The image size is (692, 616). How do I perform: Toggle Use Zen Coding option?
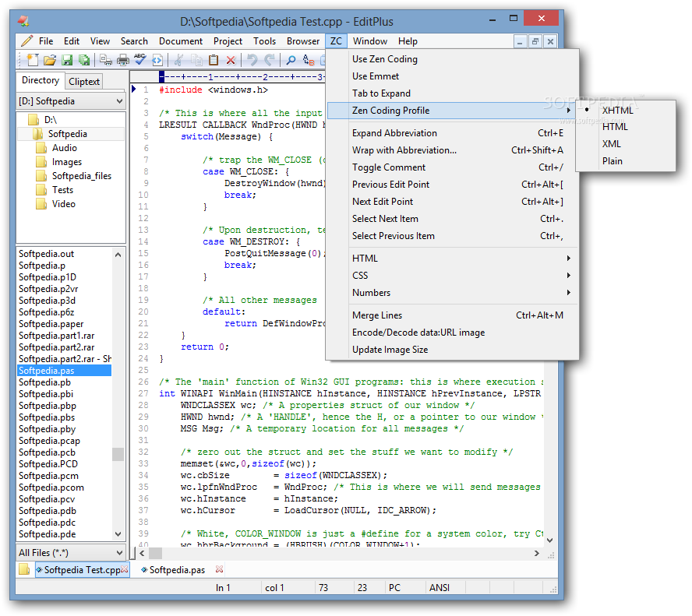(x=452, y=59)
